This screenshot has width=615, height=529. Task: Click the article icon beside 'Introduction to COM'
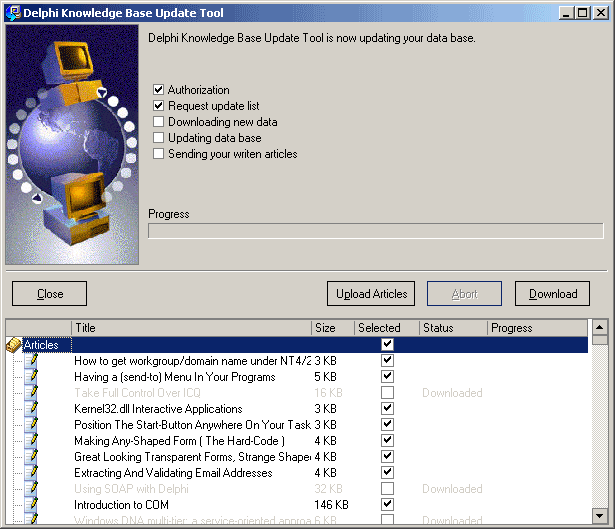pos(31,505)
